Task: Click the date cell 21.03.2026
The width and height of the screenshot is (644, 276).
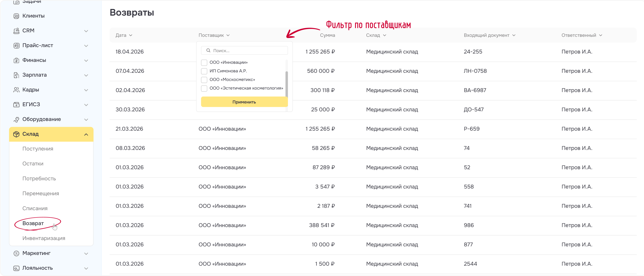Action: pos(129,129)
